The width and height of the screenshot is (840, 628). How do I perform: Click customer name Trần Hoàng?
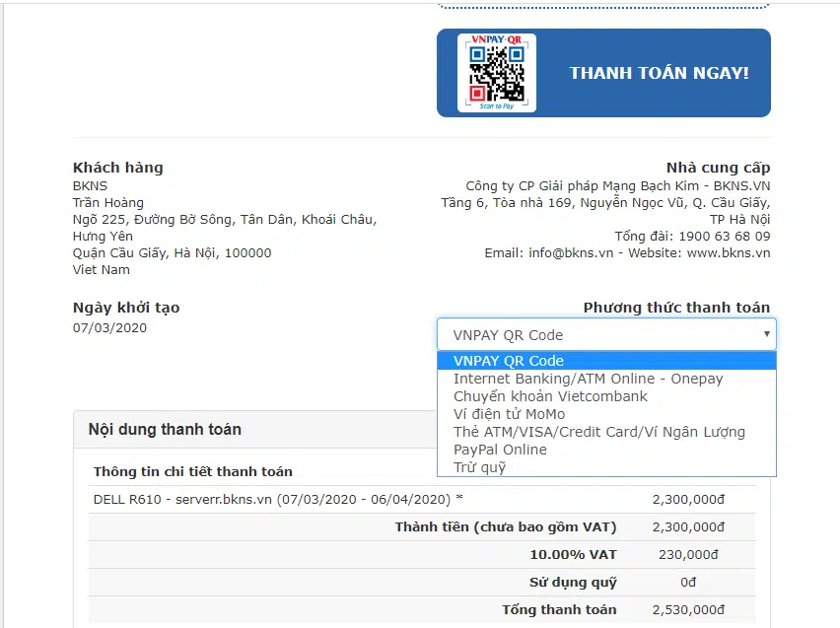(x=108, y=202)
